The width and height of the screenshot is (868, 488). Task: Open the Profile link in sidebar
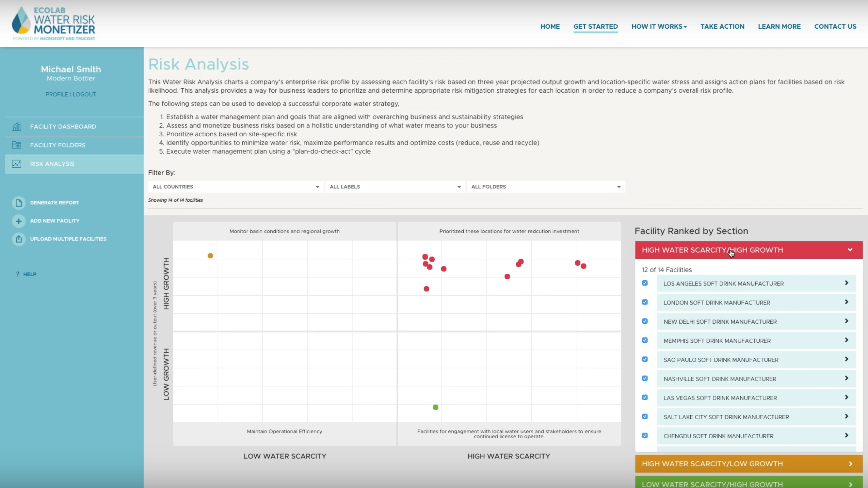coord(57,94)
